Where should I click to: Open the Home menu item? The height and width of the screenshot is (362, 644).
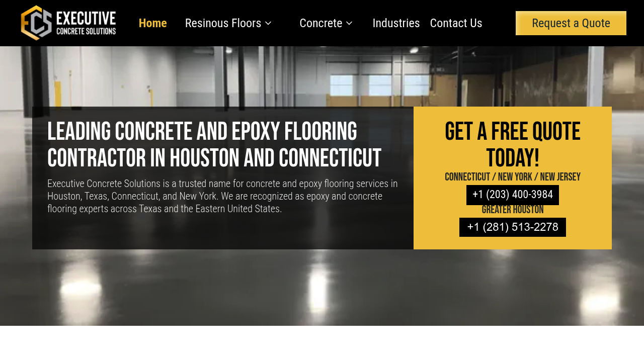[x=152, y=23]
